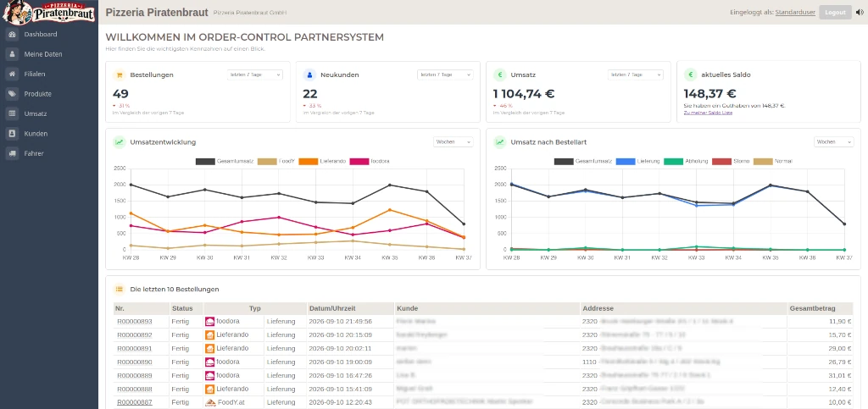Image resolution: width=868 pixels, height=409 pixels.
Task: Toggle Lieferando legend entry in chart
Action: (x=323, y=162)
